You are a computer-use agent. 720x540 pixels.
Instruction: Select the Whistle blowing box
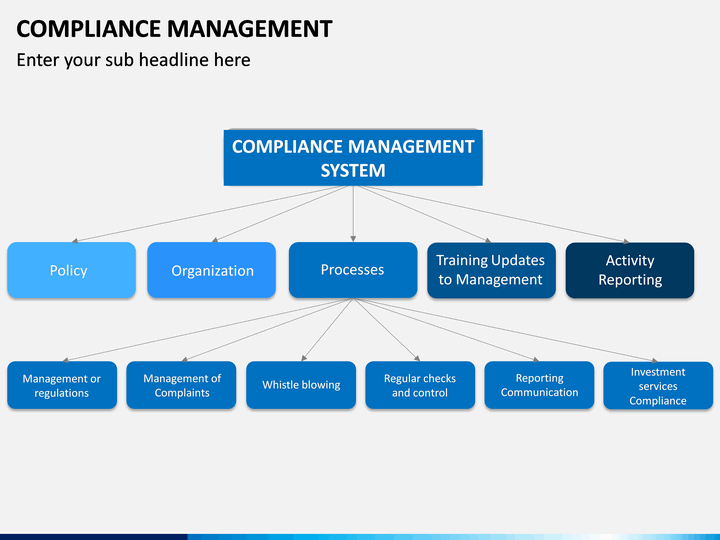tap(301, 385)
